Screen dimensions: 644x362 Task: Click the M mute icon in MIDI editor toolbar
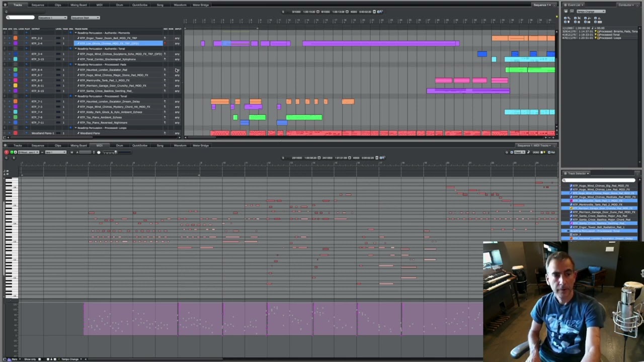71,152
